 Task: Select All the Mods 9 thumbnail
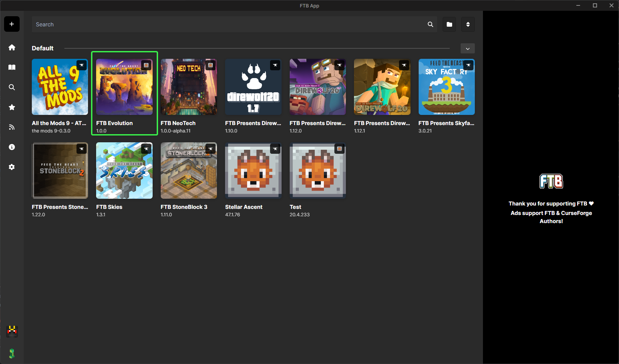pyautogui.click(x=60, y=87)
